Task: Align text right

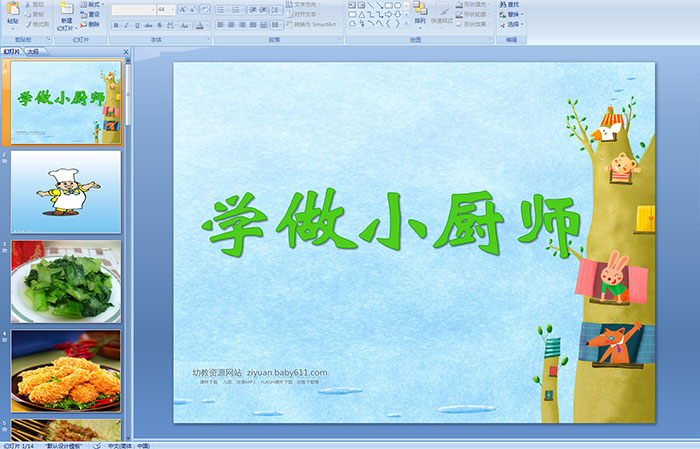Action: tap(242, 25)
